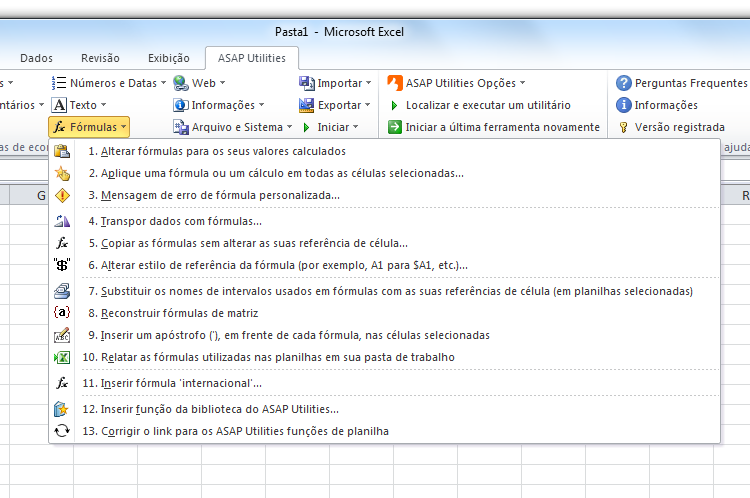Click the dollar sign icon beside item 6
The image size is (750, 498).
(x=62, y=265)
